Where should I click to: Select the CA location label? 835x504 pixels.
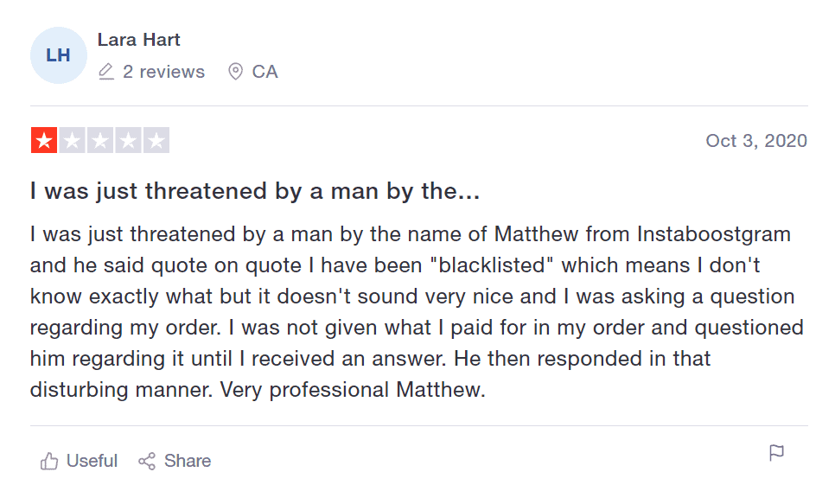pyautogui.click(x=265, y=72)
